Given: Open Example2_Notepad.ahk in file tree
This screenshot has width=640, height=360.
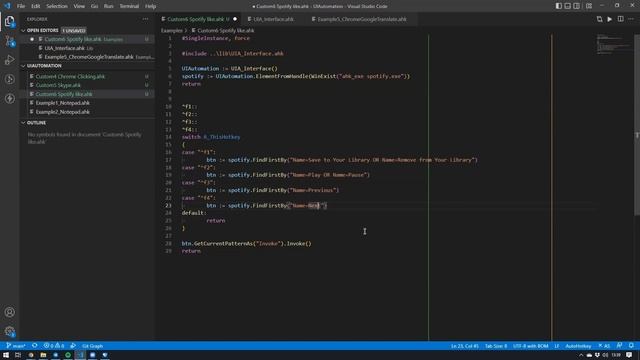Looking at the screenshot, I should coord(62,112).
